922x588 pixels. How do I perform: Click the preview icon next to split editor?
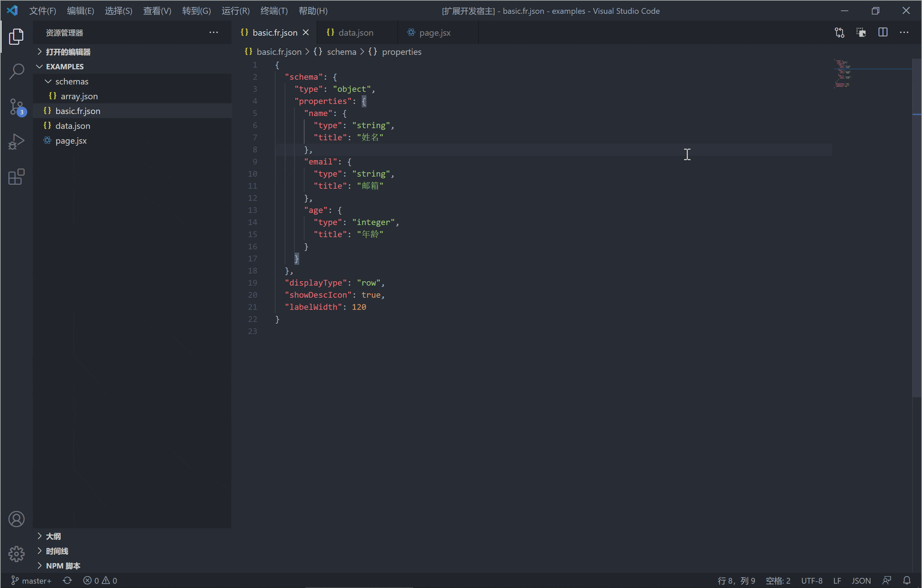(861, 33)
